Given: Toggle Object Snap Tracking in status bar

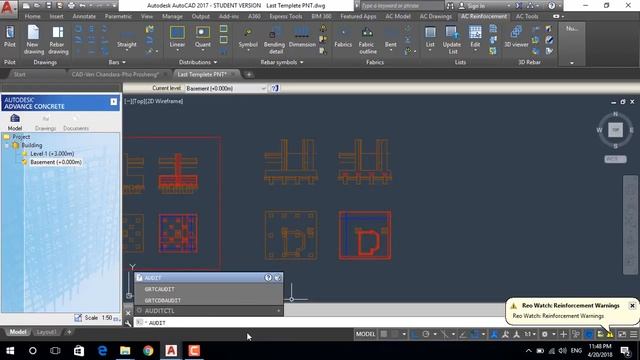Looking at the screenshot, I should [462, 334].
